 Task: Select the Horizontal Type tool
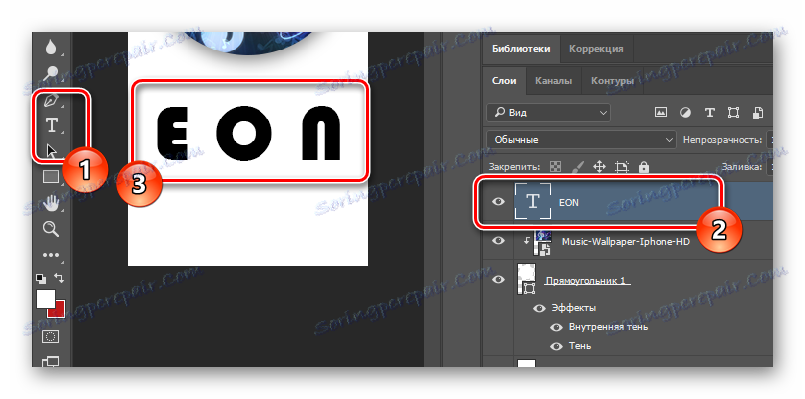tap(51, 125)
